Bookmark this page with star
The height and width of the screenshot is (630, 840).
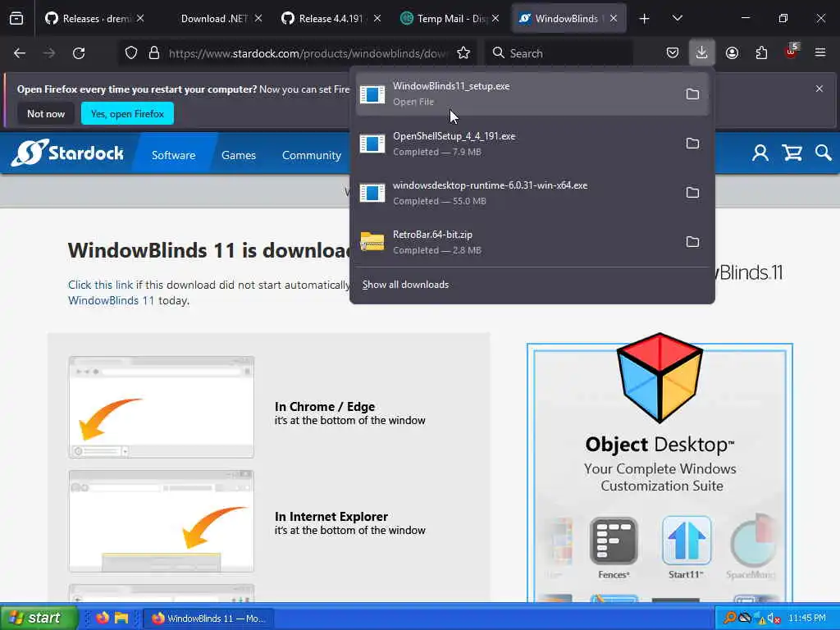point(463,53)
